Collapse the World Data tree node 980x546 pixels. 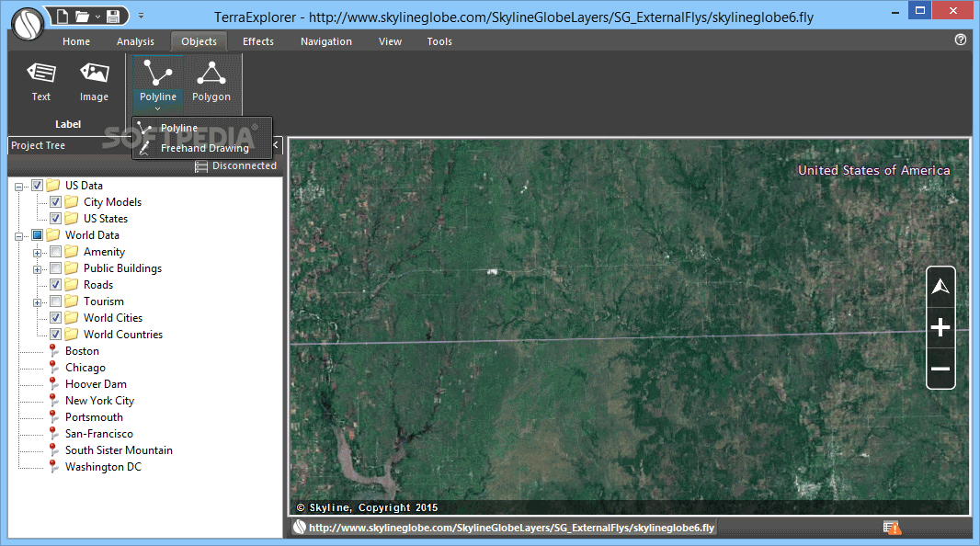click(x=18, y=236)
